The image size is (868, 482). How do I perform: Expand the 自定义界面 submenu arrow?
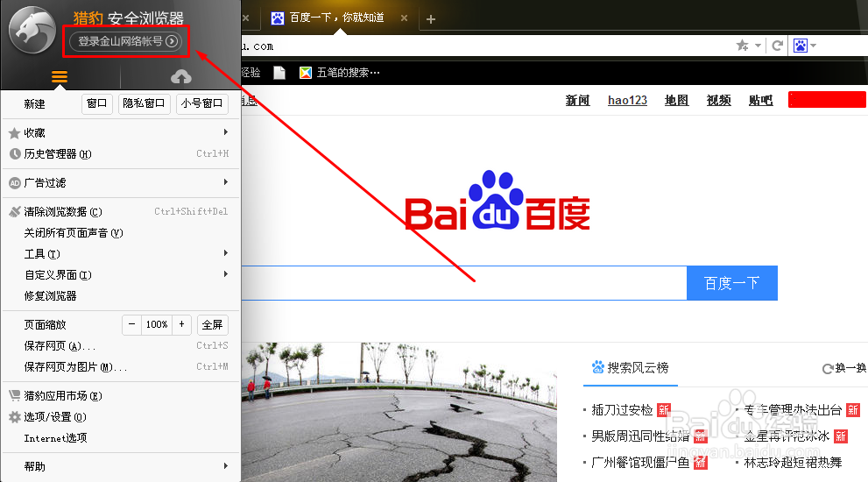coord(226,273)
